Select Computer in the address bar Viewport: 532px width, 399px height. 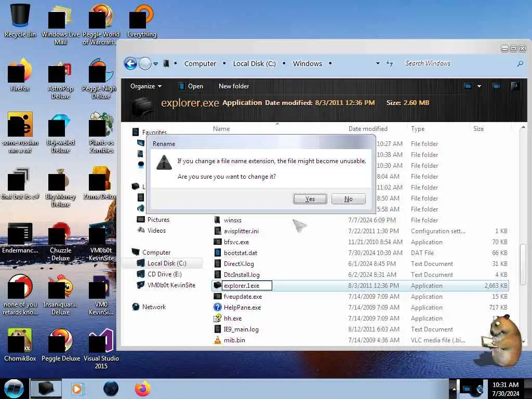(200, 63)
